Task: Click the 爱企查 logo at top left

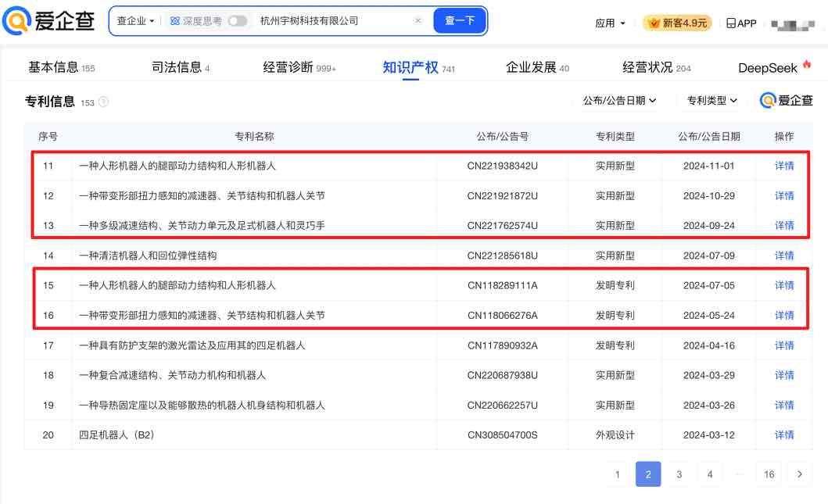Action: [x=48, y=20]
